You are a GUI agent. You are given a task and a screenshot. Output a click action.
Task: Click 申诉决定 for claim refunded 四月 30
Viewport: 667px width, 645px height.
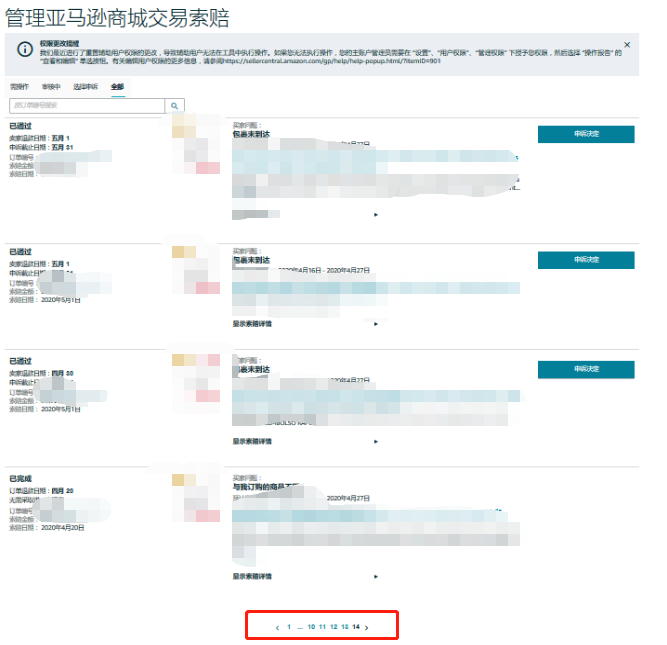click(x=586, y=369)
